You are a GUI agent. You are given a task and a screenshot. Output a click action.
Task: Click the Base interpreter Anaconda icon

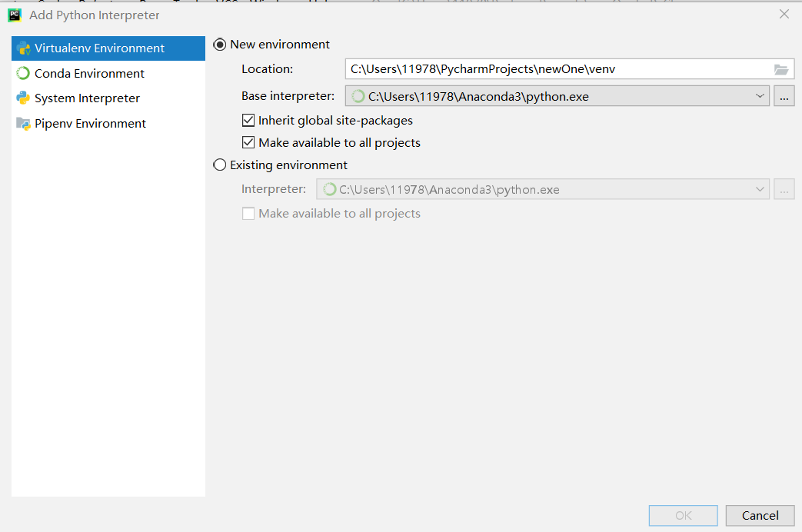pos(358,96)
